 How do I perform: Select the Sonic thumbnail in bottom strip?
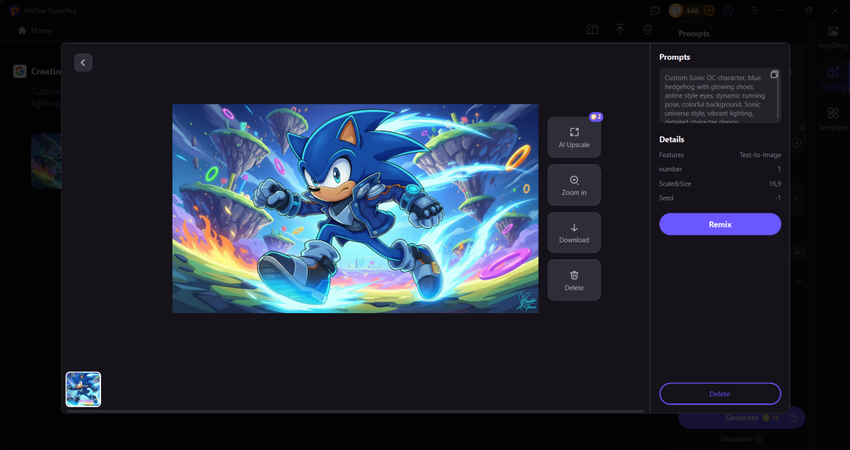(x=83, y=389)
